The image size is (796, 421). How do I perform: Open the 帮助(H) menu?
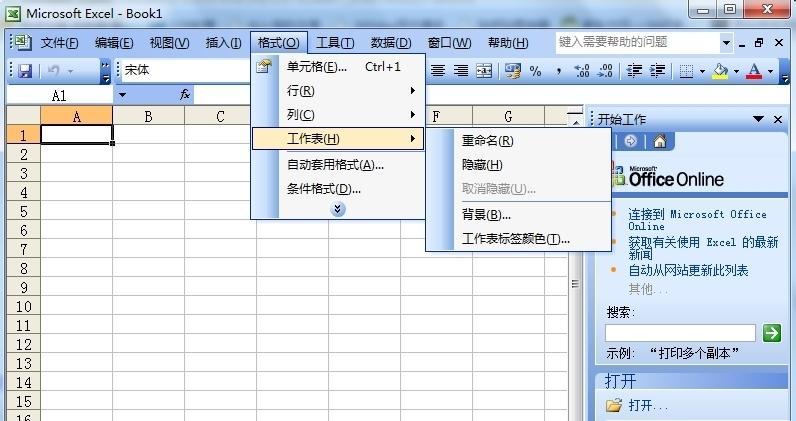tap(508, 43)
